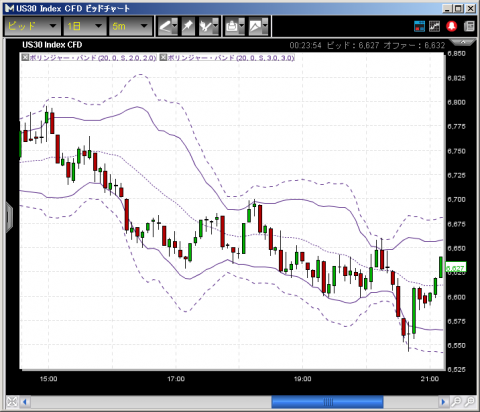Click the technical indicator tool icon

pos(205,26)
